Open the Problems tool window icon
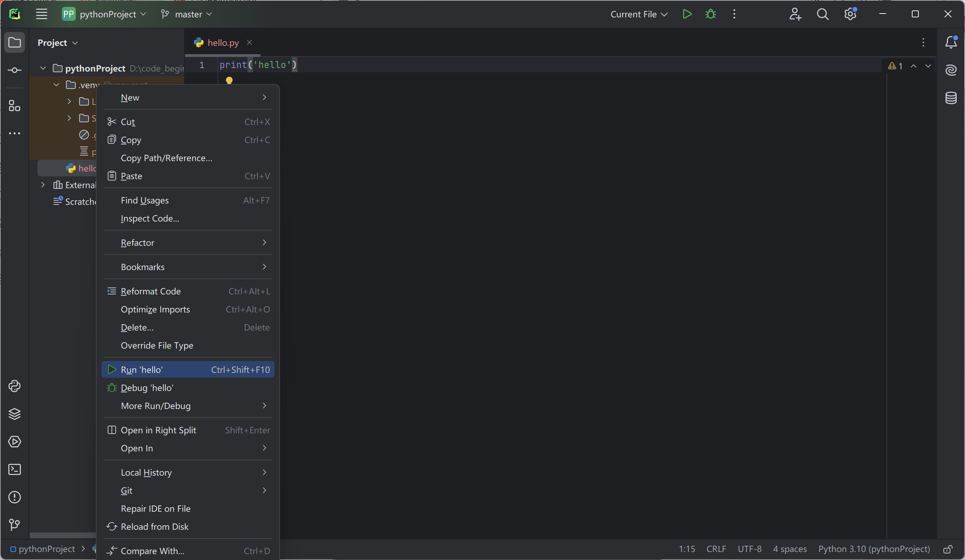 pos(15,497)
